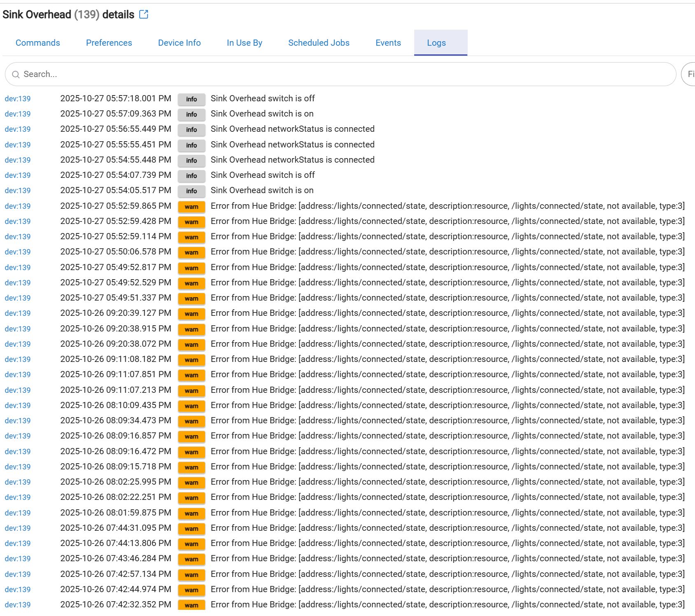View the Scheduled Jobs tab
Image resolution: width=695 pixels, height=616 pixels.
[x=319, y=43]
